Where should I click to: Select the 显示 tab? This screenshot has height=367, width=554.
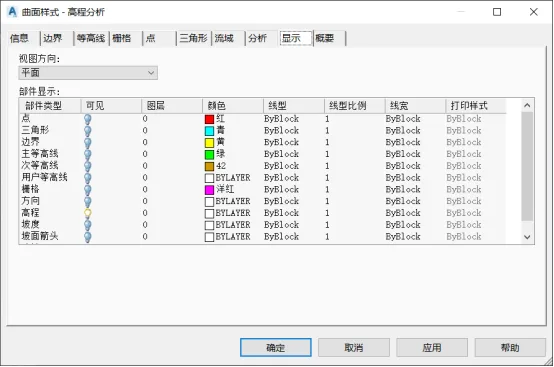(x=295, y=38)
